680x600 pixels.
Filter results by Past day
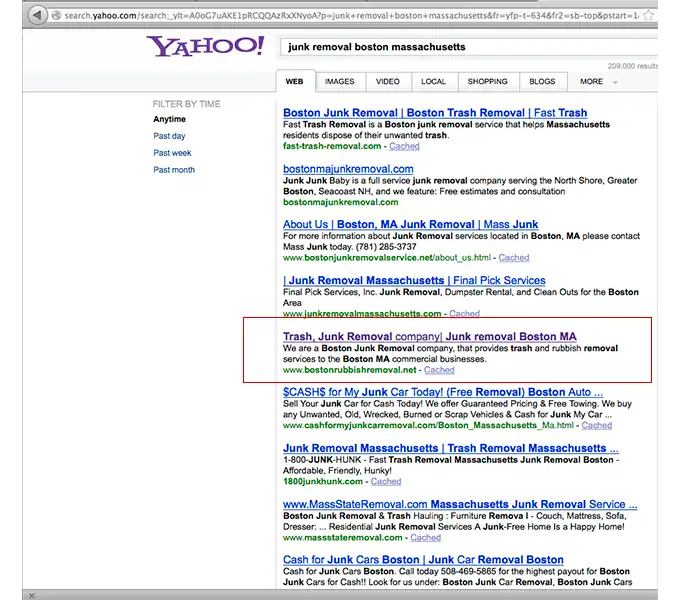tap(169, 136)
